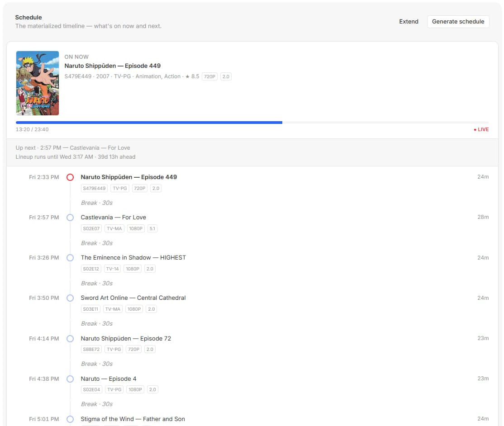The width and height of the screenshot is (504, 426).
Task: Select the timeline marker for Castlevania — For Love
Action: (70, 218)
